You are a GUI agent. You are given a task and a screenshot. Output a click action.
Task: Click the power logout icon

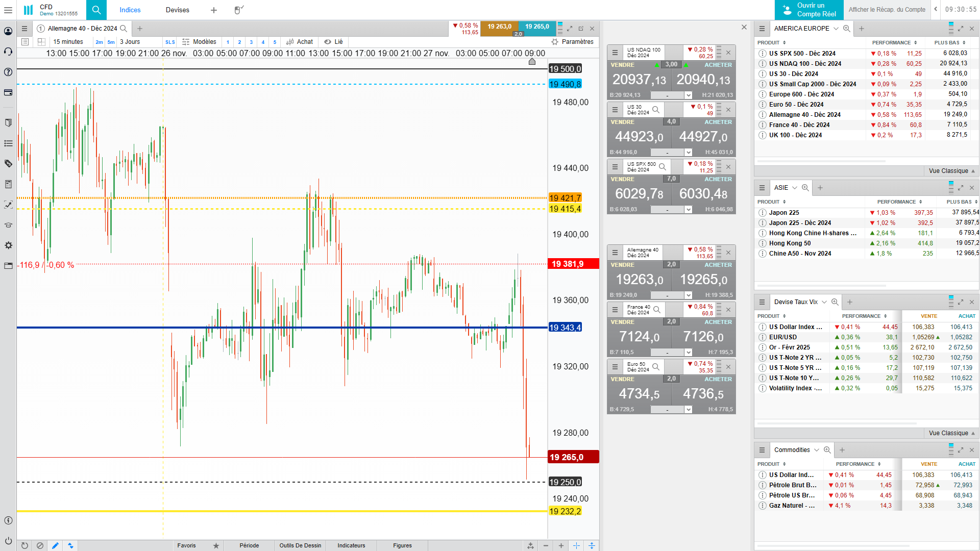tap(8, 540)
